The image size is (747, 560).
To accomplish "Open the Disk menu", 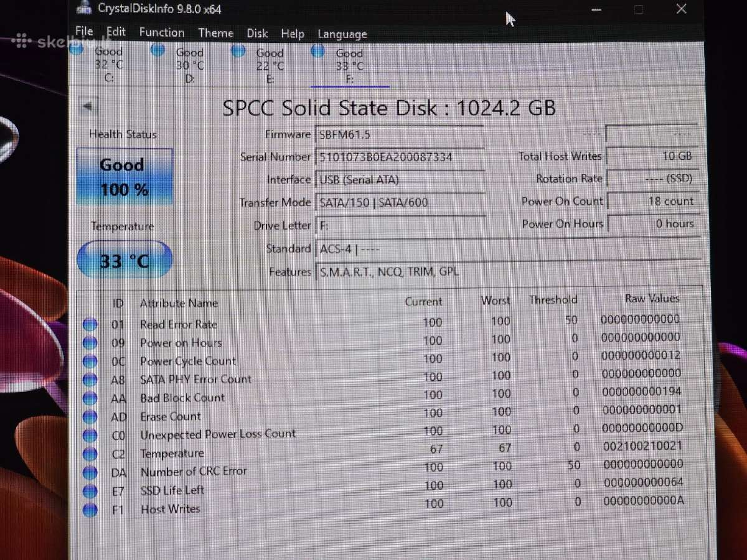I will click(257, 34).
